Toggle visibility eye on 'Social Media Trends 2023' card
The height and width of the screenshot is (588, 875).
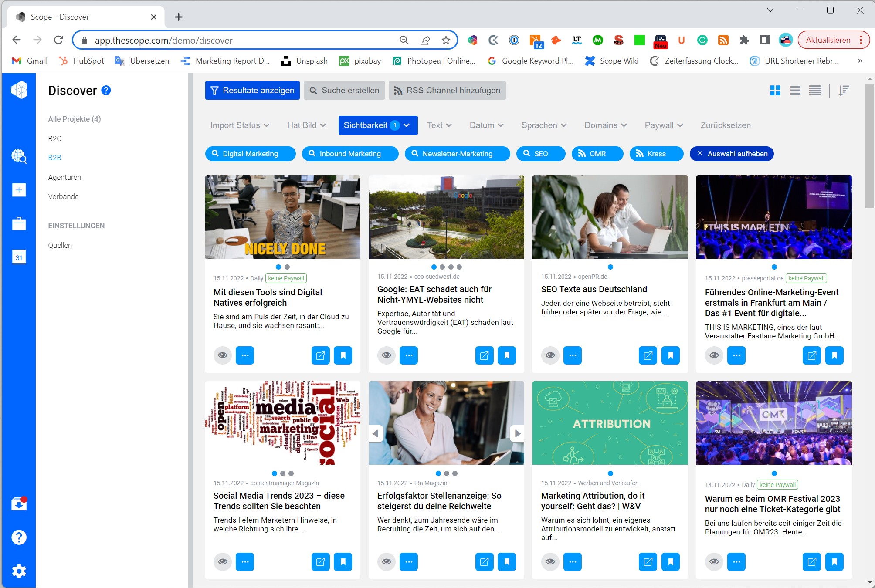tap(223, 562)
